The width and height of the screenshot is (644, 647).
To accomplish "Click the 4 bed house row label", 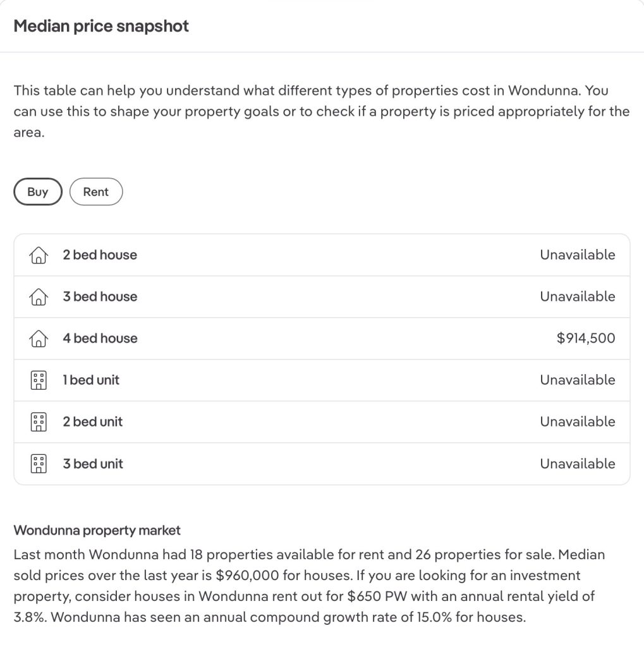I will (100, 339).
